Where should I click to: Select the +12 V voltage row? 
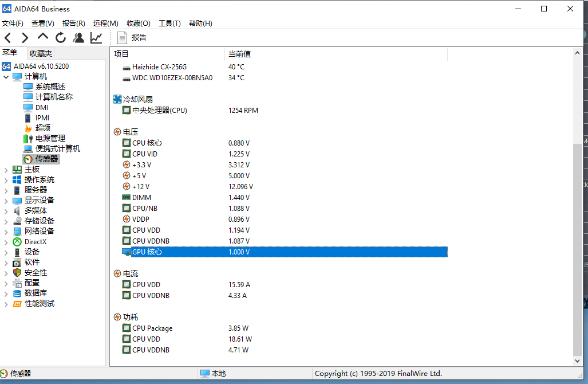point(285,187)
